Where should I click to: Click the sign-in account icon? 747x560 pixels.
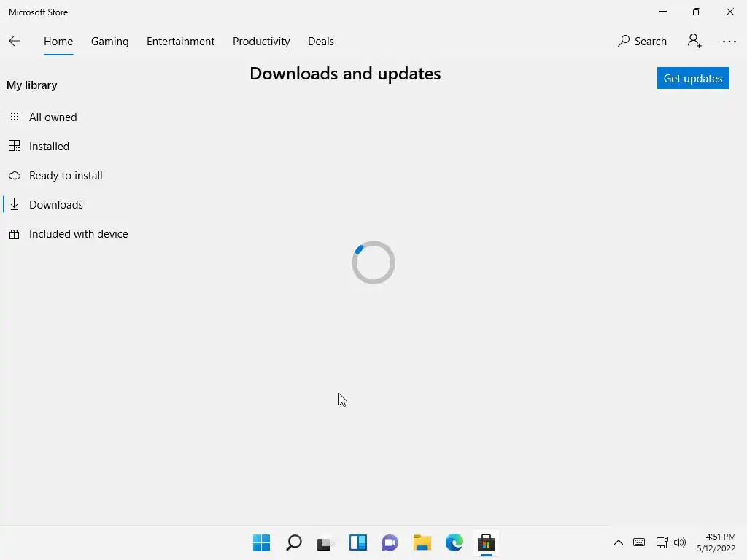[x=694, y=41]
